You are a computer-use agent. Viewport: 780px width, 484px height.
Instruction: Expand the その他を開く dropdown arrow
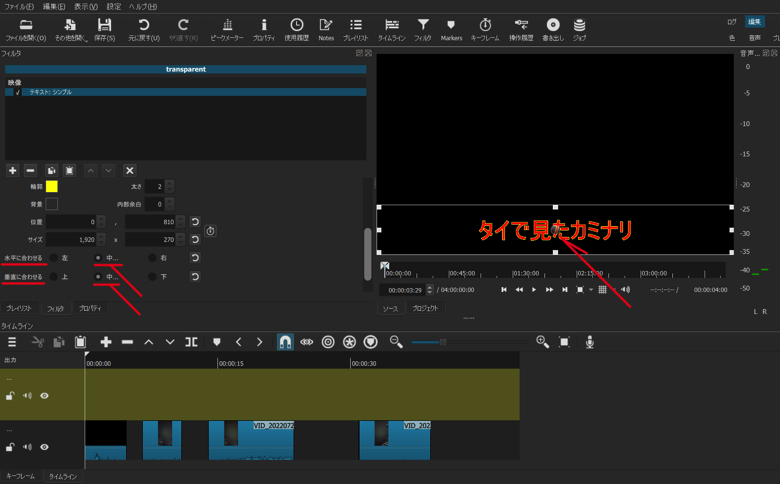(86, 39)
